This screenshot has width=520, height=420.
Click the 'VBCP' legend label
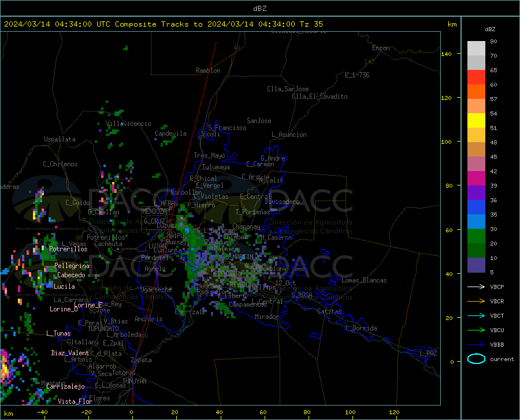(497, 287)
